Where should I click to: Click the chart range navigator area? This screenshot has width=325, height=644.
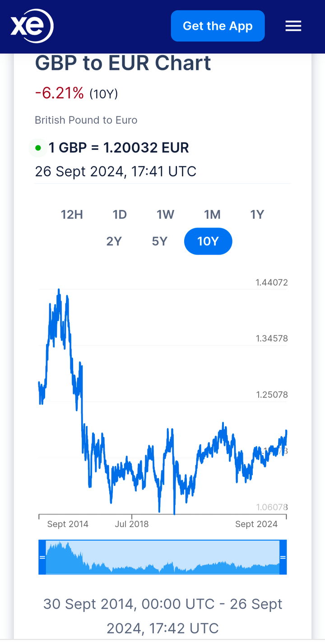[x=162, y=557]
